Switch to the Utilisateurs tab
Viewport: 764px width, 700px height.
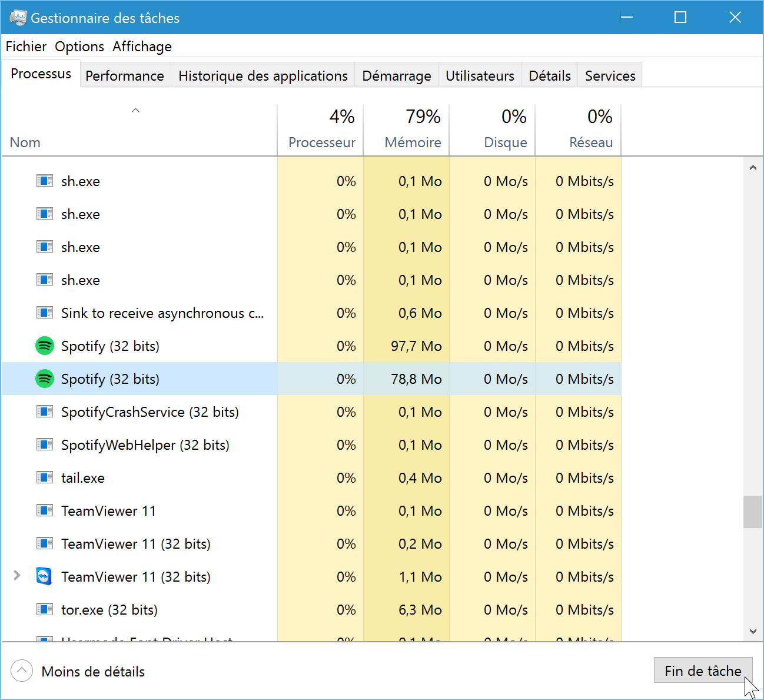[x=480, y=75]
